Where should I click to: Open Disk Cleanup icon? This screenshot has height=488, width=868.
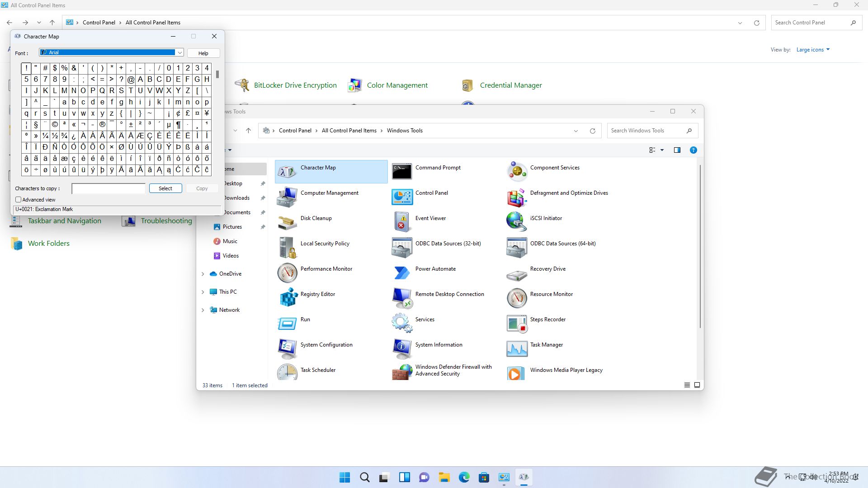[x=287, y=222]
